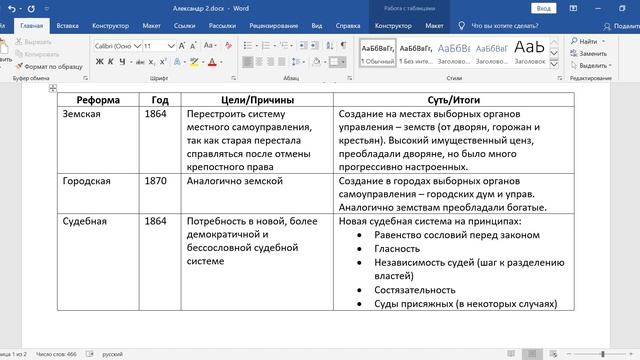Click Формат по образцу

[x=49, y=67]
